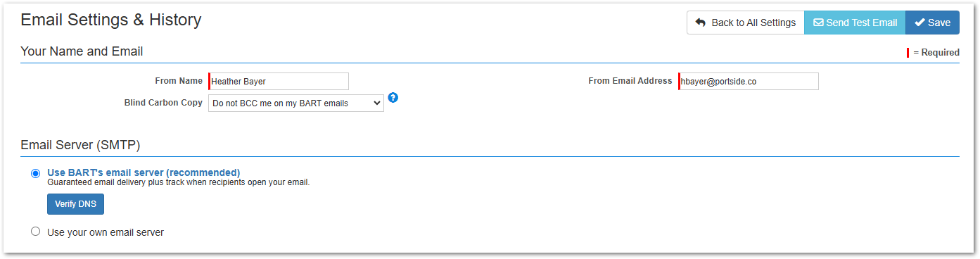This screenshot has width=980, height=259.
Task: Click the Use your own email server label
Action: pyautogui.click(x=106, y=232)
